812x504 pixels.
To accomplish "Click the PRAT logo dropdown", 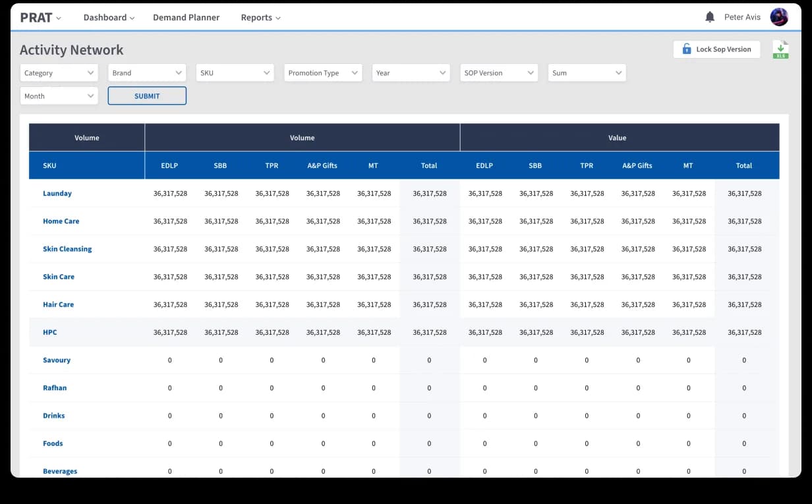I will (x=40, y=18).
